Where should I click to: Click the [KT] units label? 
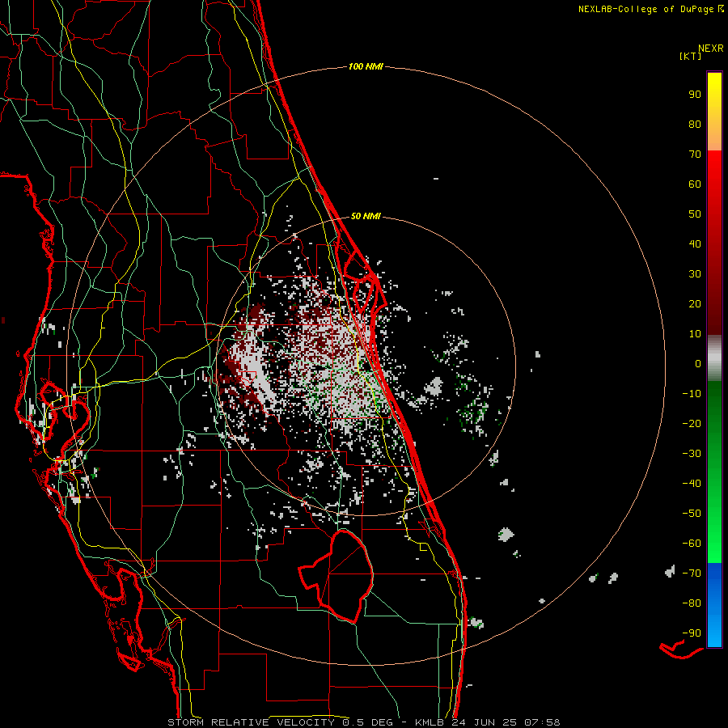[691, 56]
